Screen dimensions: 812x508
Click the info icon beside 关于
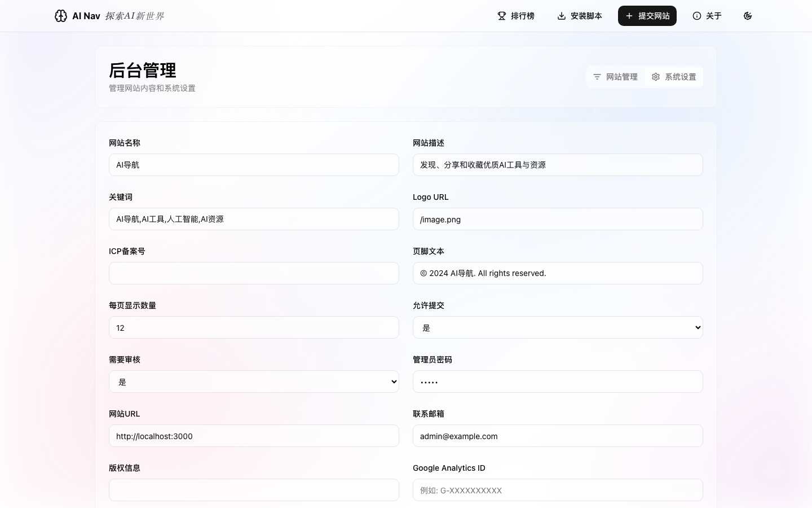(x=697, y=16)
